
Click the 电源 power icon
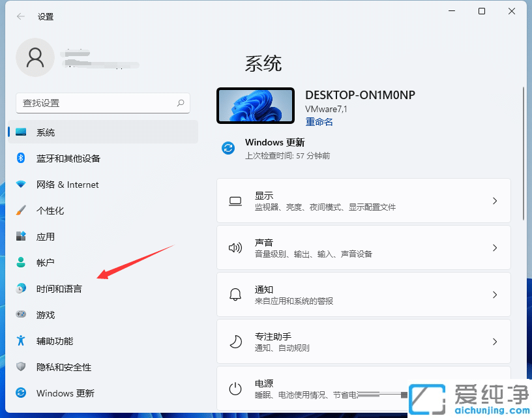(235, 389)
